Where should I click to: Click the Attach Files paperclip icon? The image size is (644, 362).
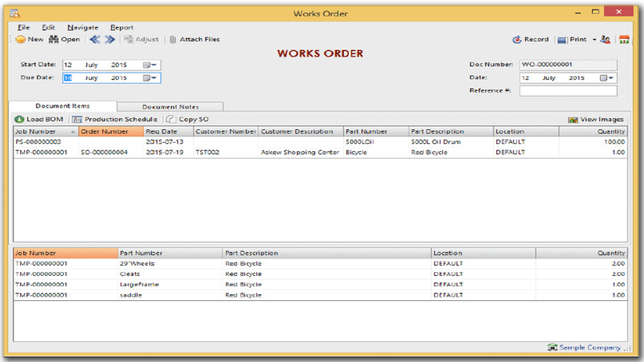pos(173,39)
